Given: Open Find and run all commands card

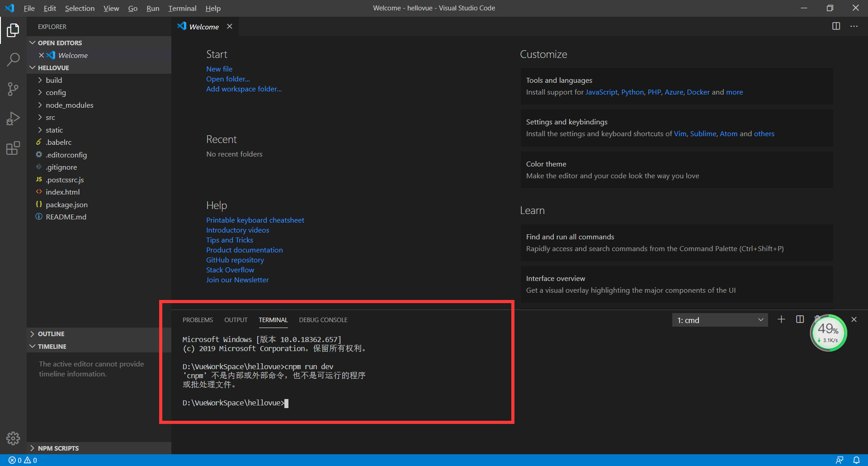Looking at the screenshot, I should click(x=677, y=243).
